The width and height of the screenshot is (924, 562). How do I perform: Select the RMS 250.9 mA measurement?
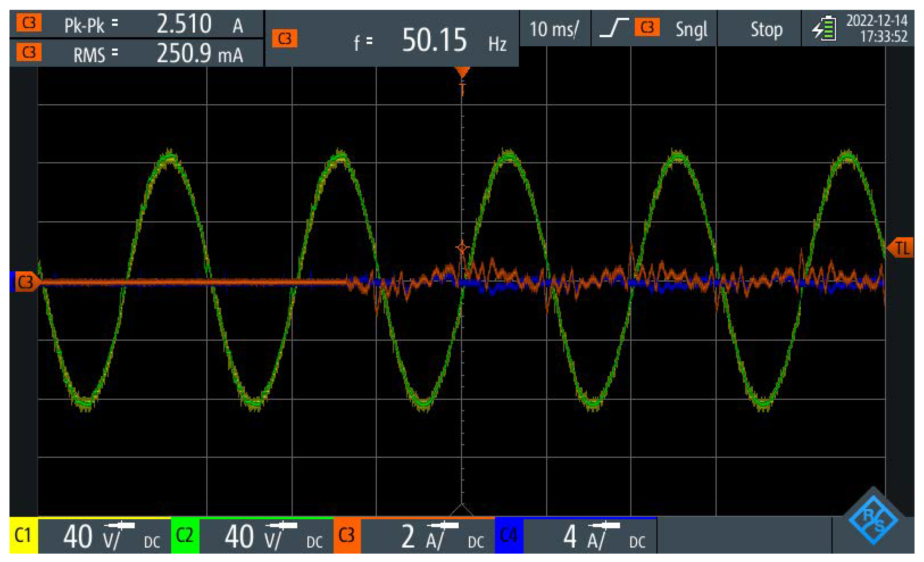[x=136, y=53]
